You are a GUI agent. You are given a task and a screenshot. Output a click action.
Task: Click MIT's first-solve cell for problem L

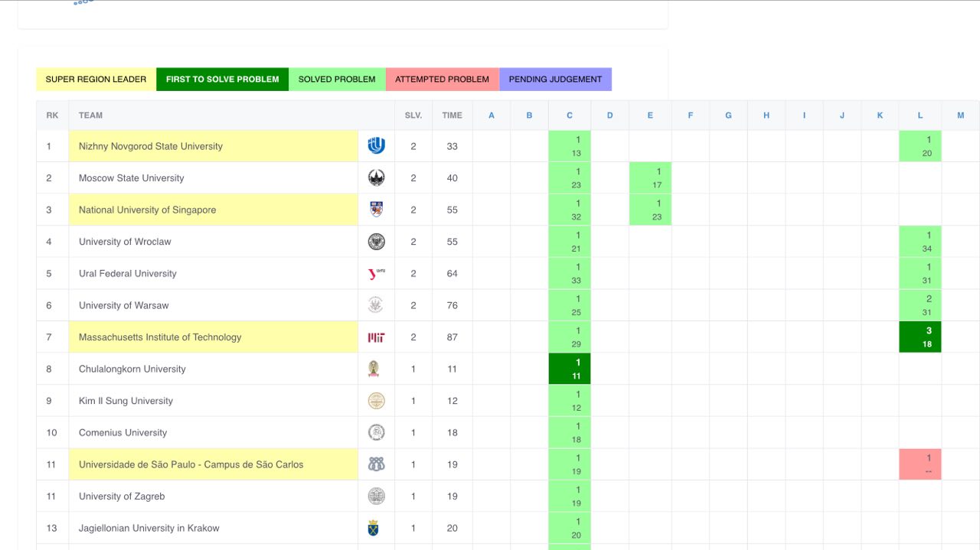pos(920,337)
